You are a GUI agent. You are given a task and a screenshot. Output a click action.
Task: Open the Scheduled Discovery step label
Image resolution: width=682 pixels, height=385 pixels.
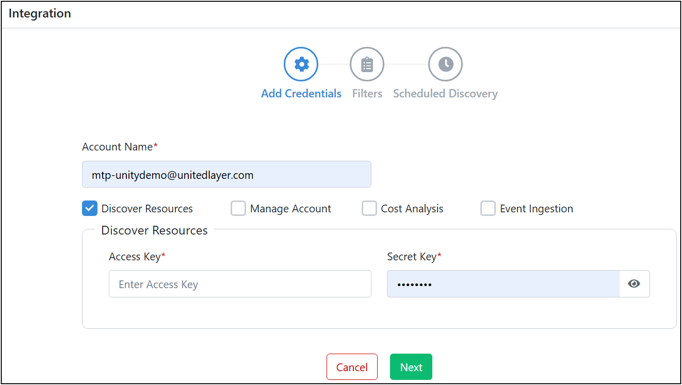[x=445, y=94]
